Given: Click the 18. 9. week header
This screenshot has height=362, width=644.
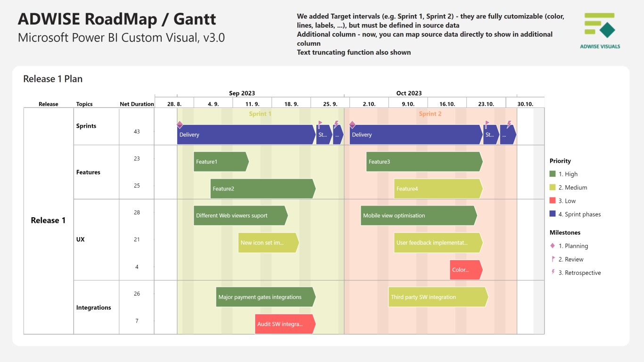Looking at the screenshot, I should (x=291, y=104).
